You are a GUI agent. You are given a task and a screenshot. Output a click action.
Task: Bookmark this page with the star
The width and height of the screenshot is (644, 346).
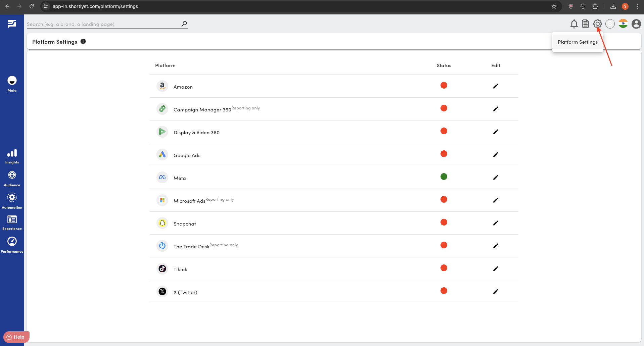click(554, 6)
